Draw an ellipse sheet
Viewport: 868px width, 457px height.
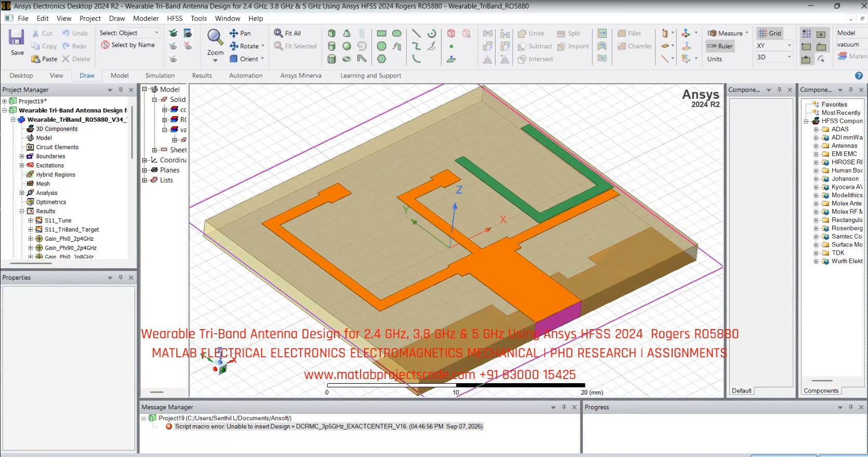[396, 33]
